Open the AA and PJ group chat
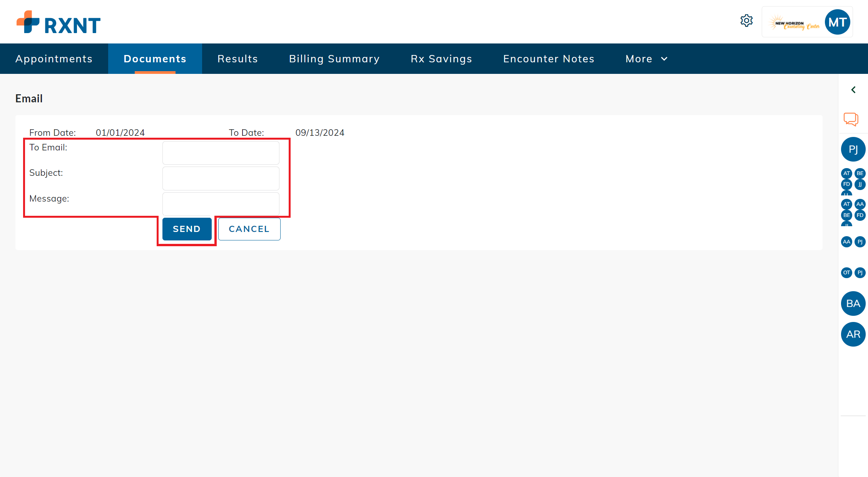This screenshot has height=477, width=868. pos(853,242)
